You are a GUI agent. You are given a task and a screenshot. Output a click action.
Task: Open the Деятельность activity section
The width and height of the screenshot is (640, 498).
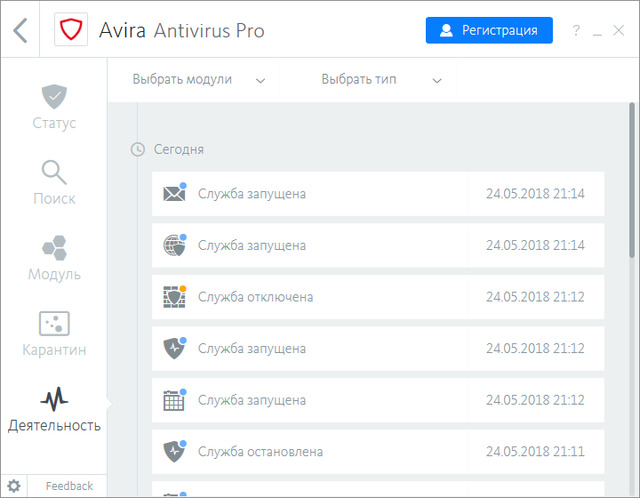(54, 410)
